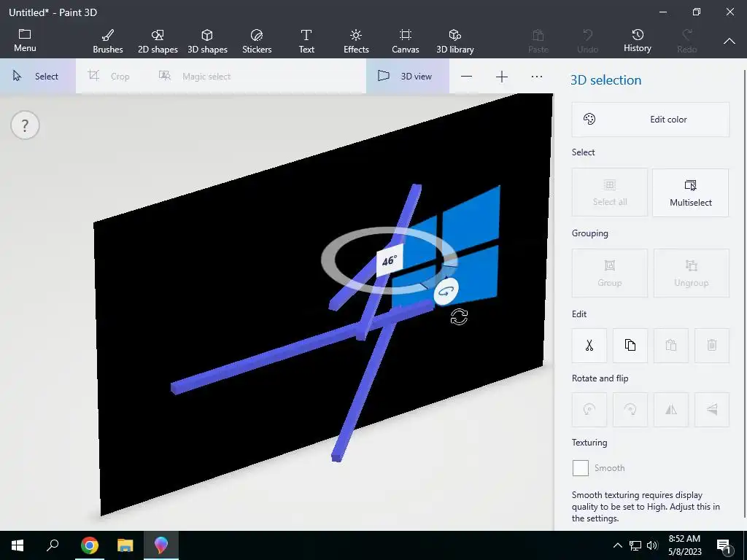Viewport: 747px width, 560px height.
Task: Click the Group button
Action: pyautogui.click(x=610, y=273)
